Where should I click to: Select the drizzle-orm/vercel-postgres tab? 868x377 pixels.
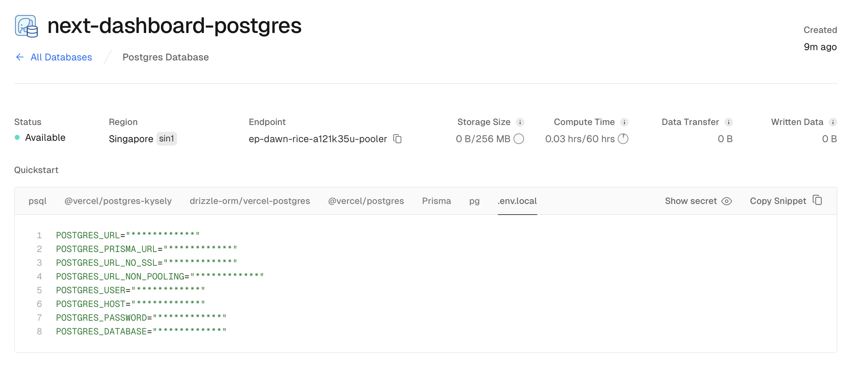coord(250,201)
